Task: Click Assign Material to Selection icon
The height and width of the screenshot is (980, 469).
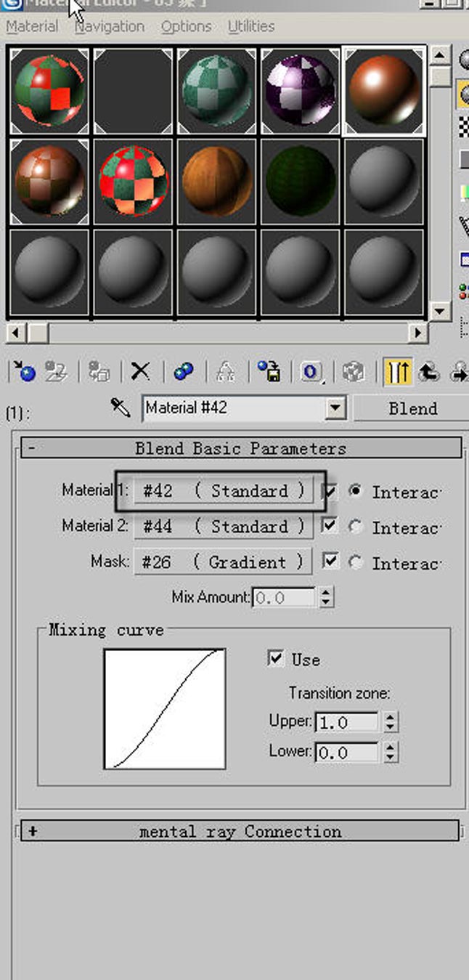Action: click(99, 372)
